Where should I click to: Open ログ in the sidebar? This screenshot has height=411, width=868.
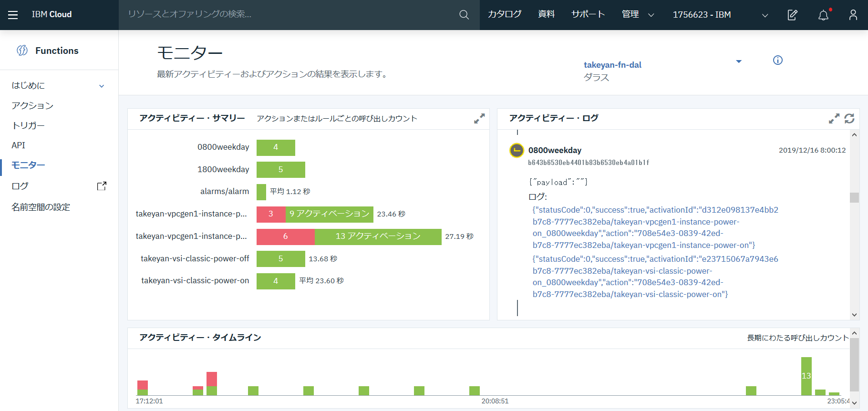tap(20, 186)
